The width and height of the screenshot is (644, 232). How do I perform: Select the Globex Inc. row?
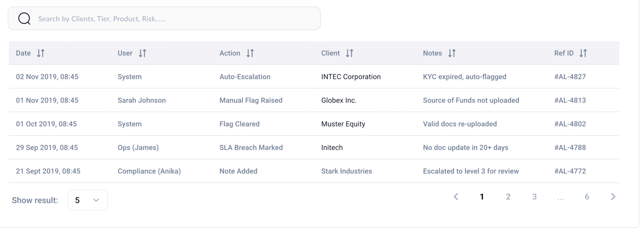[x=314, y=100]
